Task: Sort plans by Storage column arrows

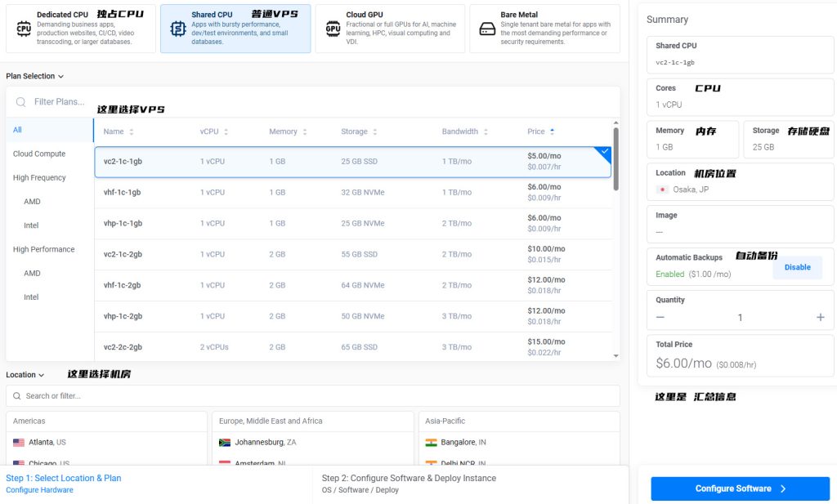Action: (374, 132)
